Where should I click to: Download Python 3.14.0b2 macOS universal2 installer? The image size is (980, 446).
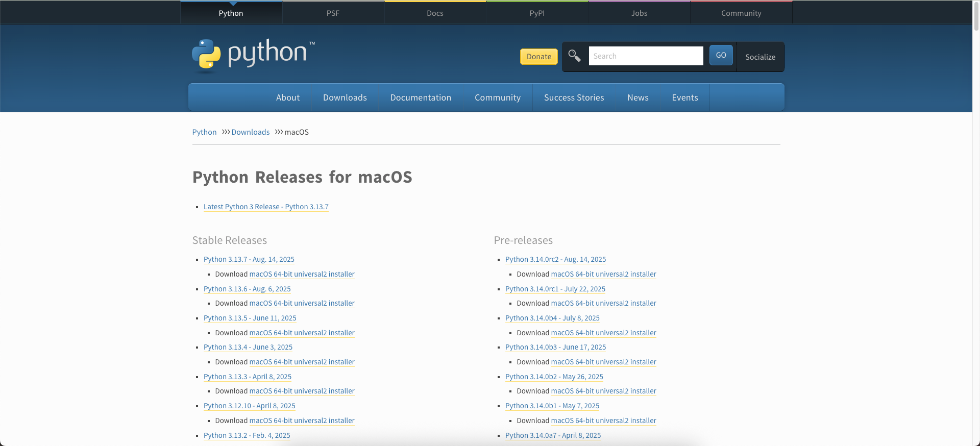tap(604, 391)
